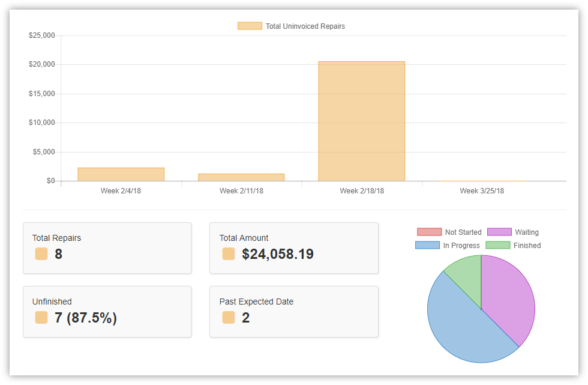The height and width of the screenshot is (385, 588).
Task: Click the $5,000 y-axis label
Action: [x=44, y=151]
